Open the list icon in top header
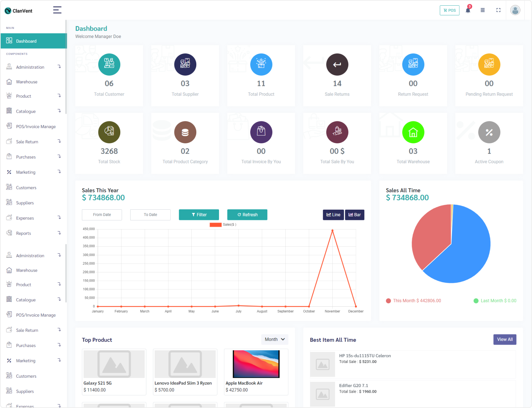Image resolution: width=532 pixels, height=408 pixels. (x=482, y=10)
